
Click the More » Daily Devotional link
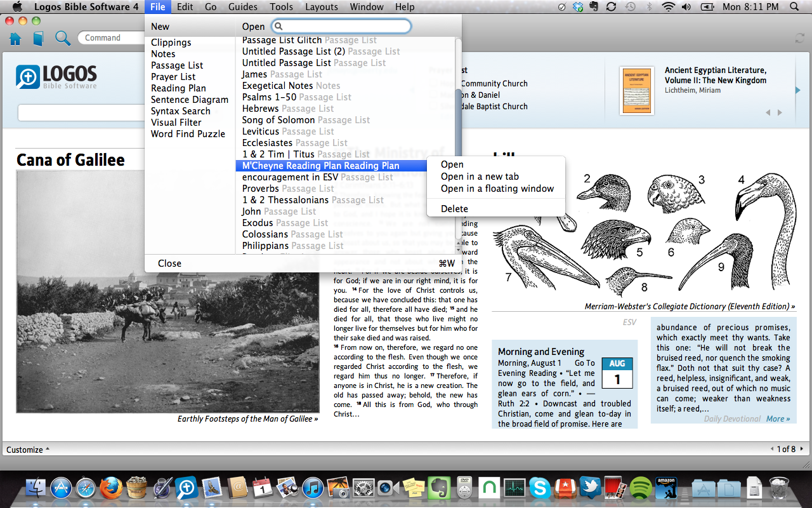coord(778,418)
